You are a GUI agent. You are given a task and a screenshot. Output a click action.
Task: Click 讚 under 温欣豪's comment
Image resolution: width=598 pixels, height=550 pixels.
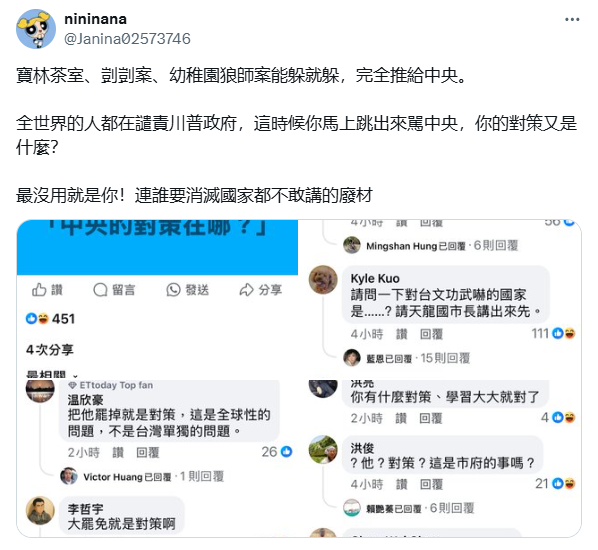click(118, 453)
